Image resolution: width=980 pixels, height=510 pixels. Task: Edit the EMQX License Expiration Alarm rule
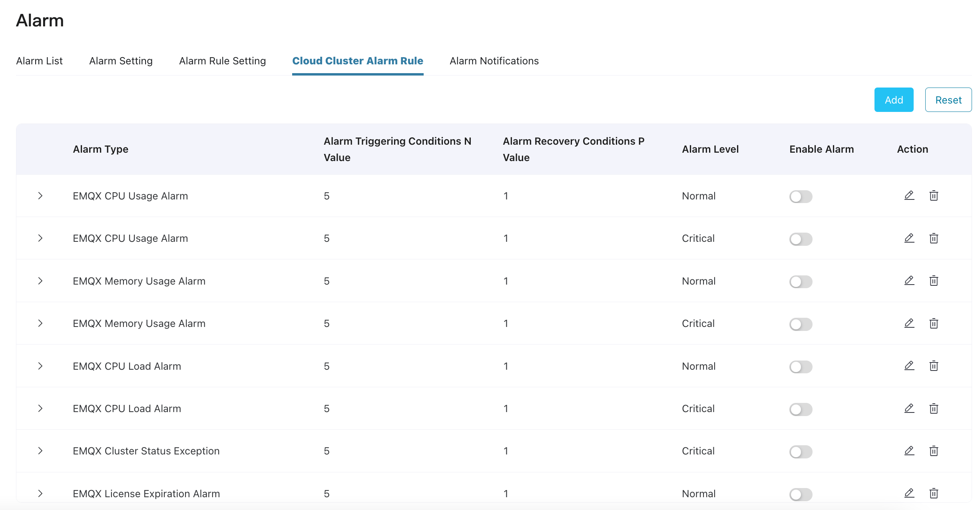[x=909, y=493]
